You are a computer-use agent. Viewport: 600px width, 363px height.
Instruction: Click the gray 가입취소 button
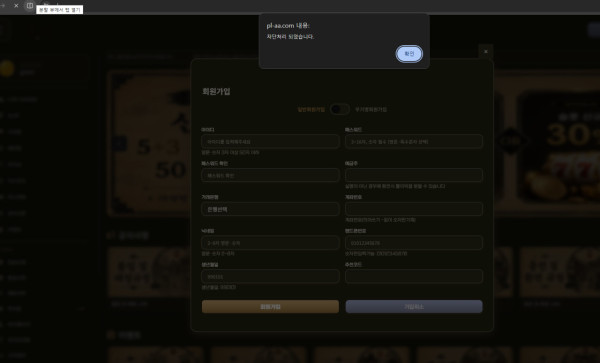414,306
